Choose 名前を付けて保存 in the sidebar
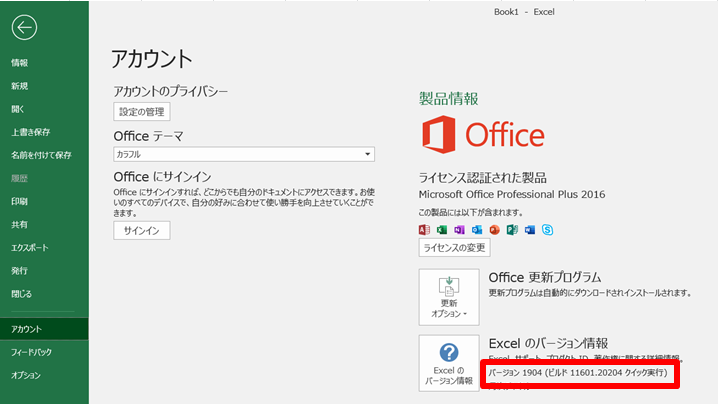718x404 pixels. pos(44,155)
